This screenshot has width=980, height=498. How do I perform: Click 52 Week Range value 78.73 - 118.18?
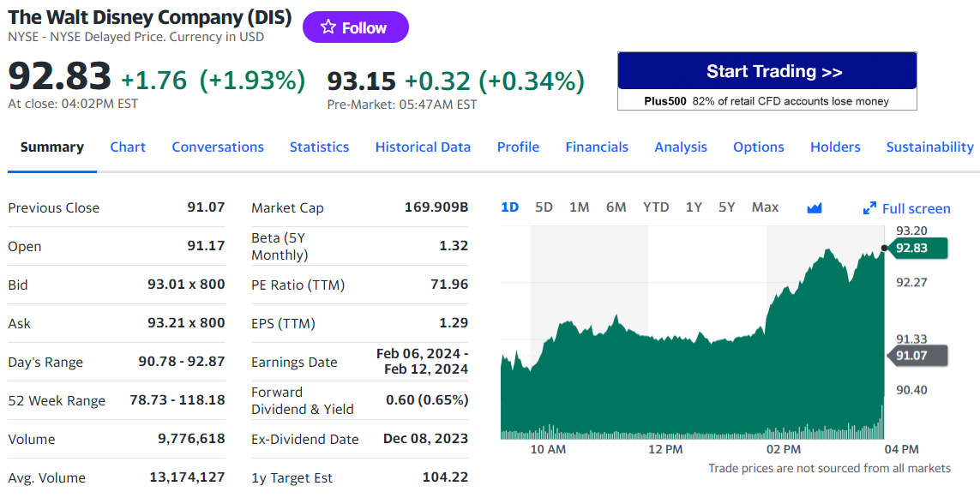(177, 400)
